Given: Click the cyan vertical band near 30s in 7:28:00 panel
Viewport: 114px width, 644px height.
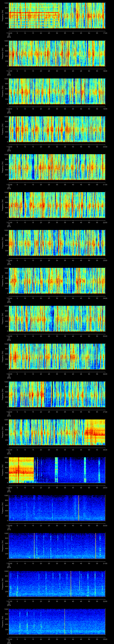Looking at the screenshot, I should click(x=56, y=470).
